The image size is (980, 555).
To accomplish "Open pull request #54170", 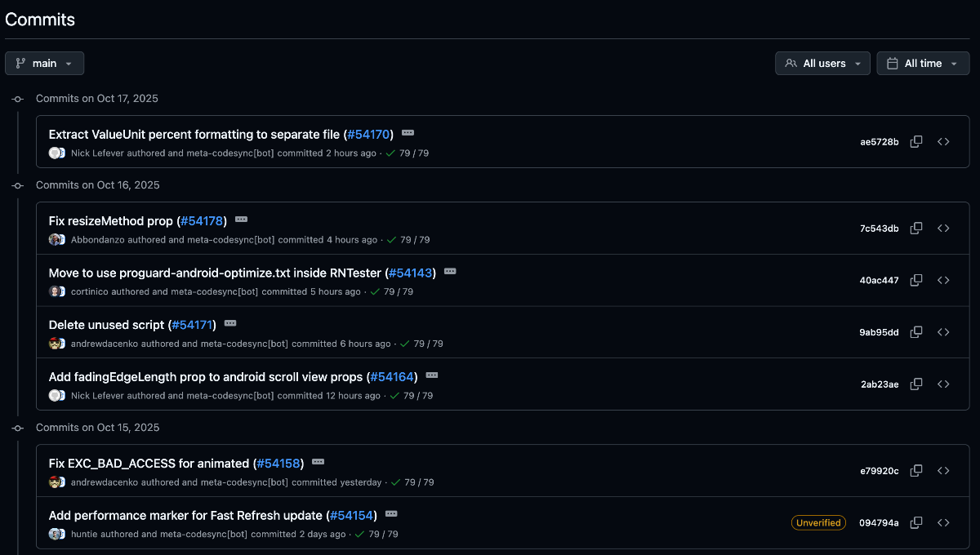I will pyautogui.click(x=368, y=134).
